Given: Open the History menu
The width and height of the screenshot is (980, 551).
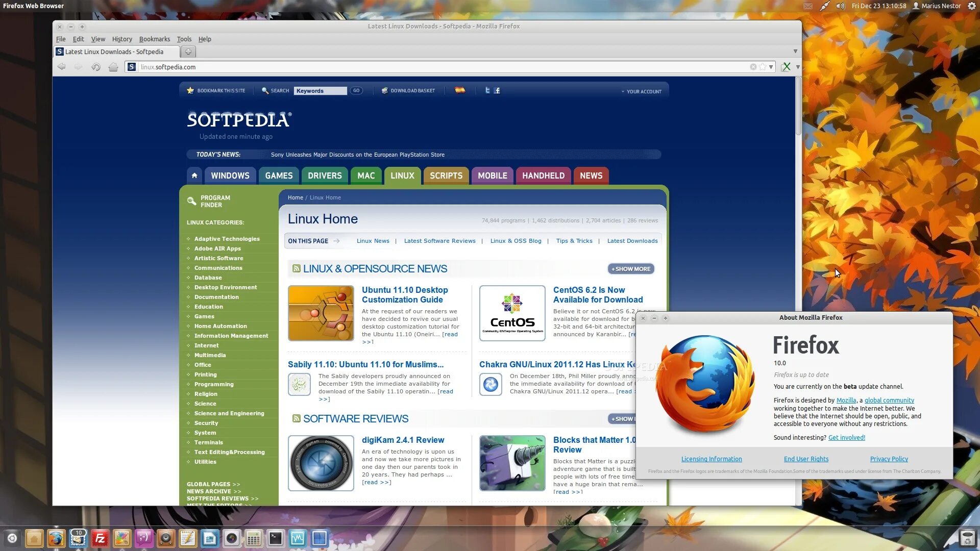Looking at the screenshot, I should click(x=122, y=39).
